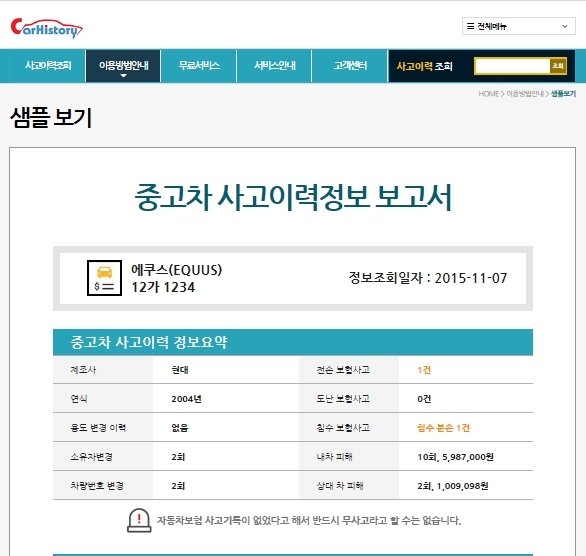Image resolution: width=586 pixels, height=556 pixels.
Task: Open the 전체메뉴 dropdown
Action: [518, 26]
